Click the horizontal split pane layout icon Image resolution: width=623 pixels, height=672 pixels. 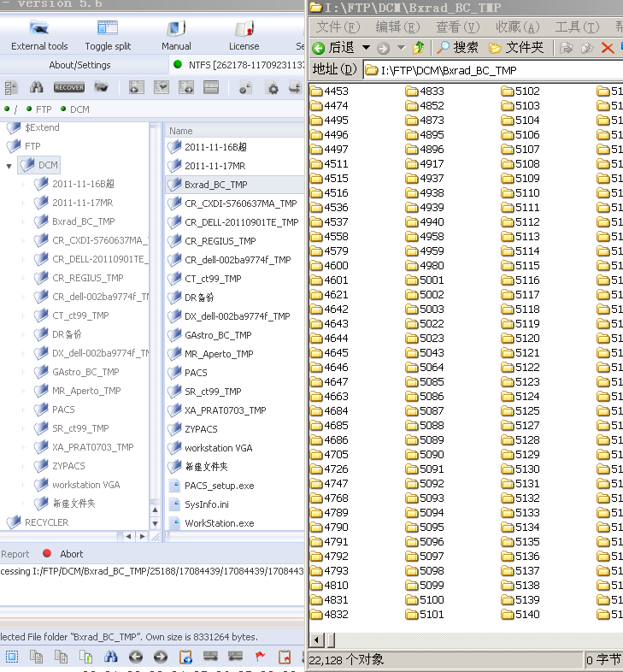pos(211,87)
